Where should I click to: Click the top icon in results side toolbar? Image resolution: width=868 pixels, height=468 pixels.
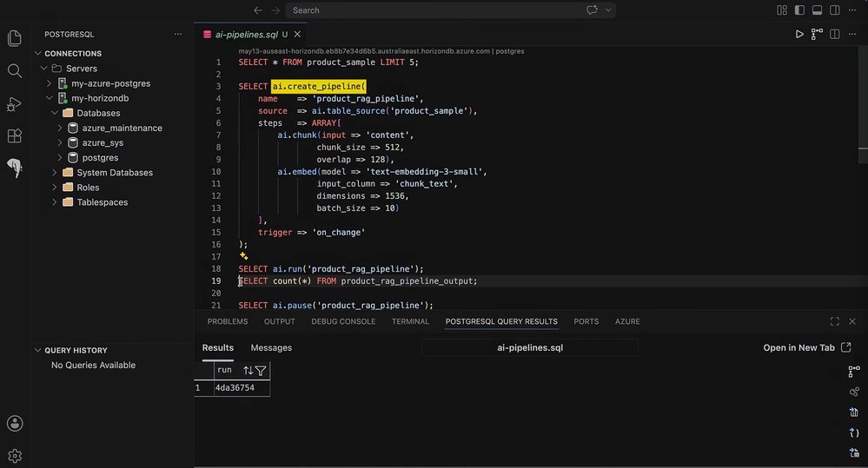(854, 372)
